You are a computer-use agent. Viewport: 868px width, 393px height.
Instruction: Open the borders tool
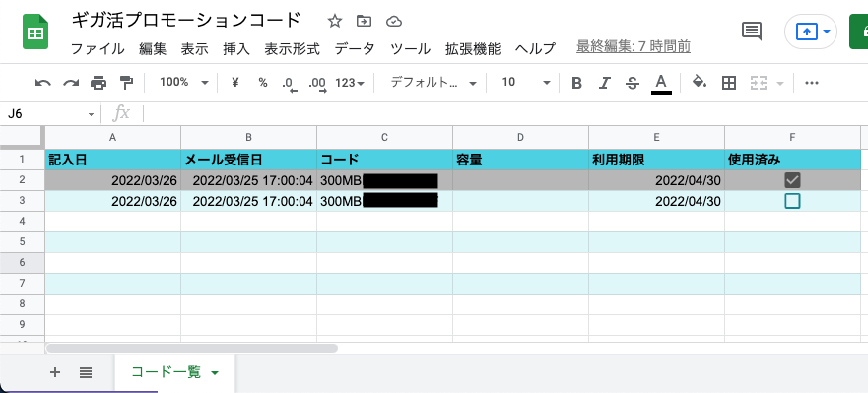point(729,83)
